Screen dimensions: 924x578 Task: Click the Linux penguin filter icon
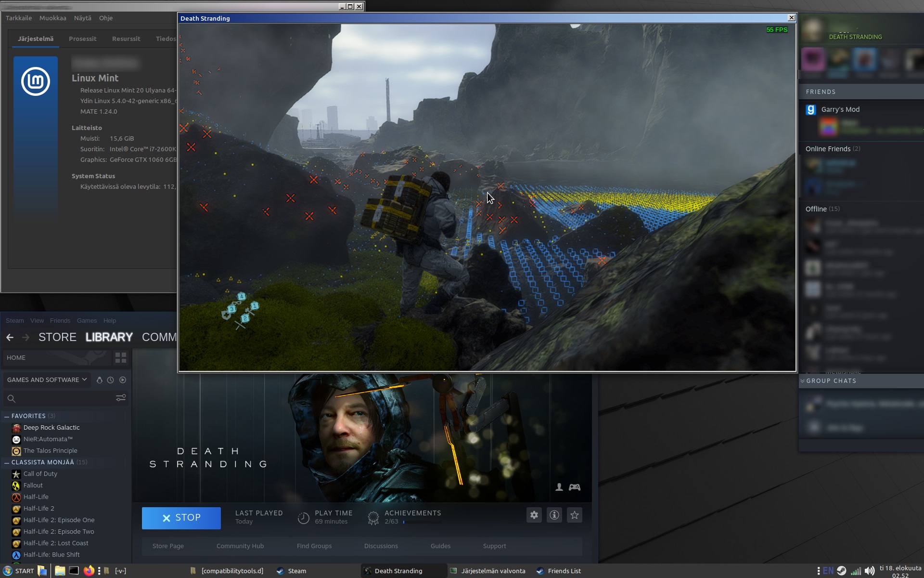coord(99,380)
